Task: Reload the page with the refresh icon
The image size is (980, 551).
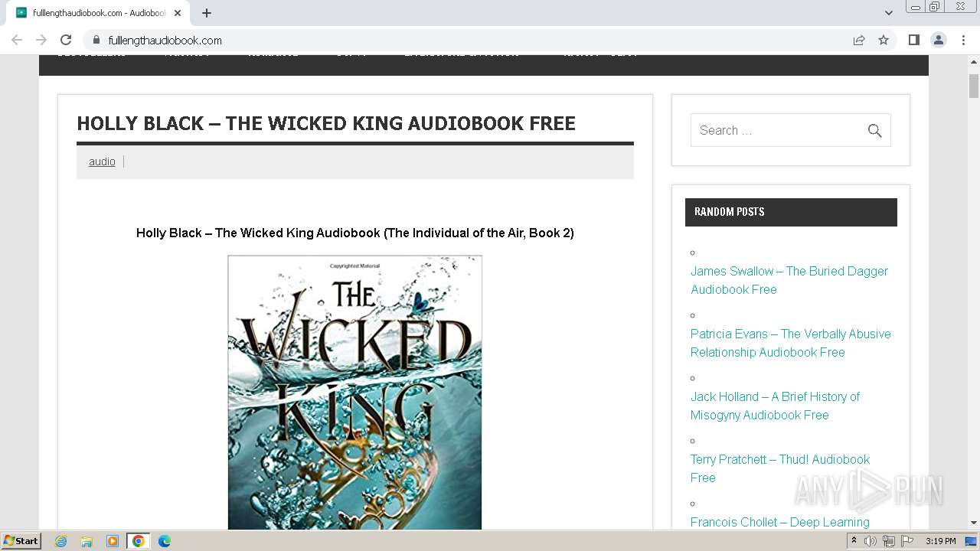Action: 66,40
